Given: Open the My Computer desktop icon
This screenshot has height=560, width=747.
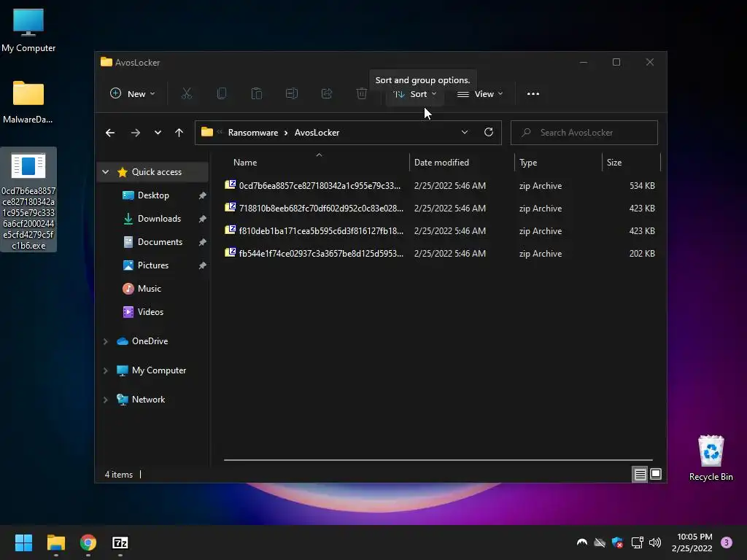Looking at the screenshot, I should point(28,30).
